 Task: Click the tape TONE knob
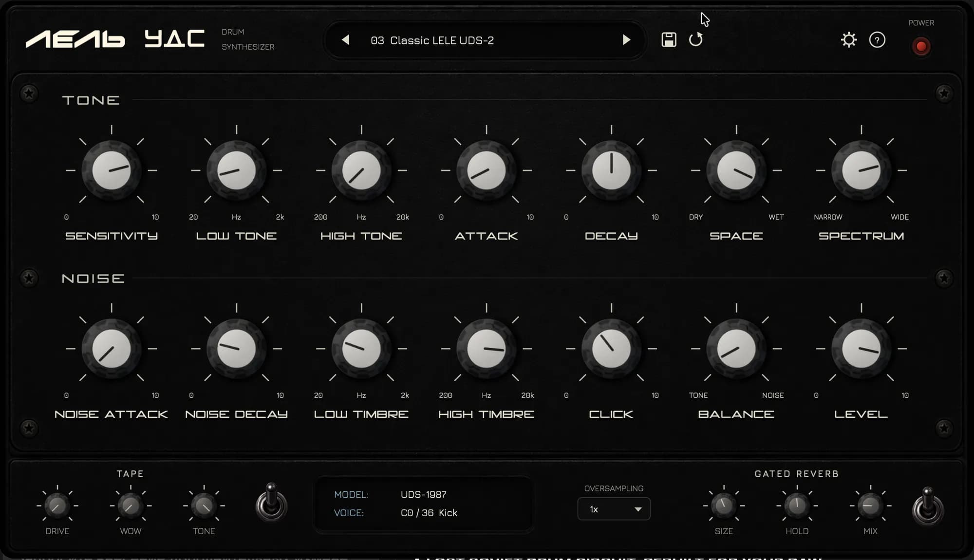[x=204, y=506]
